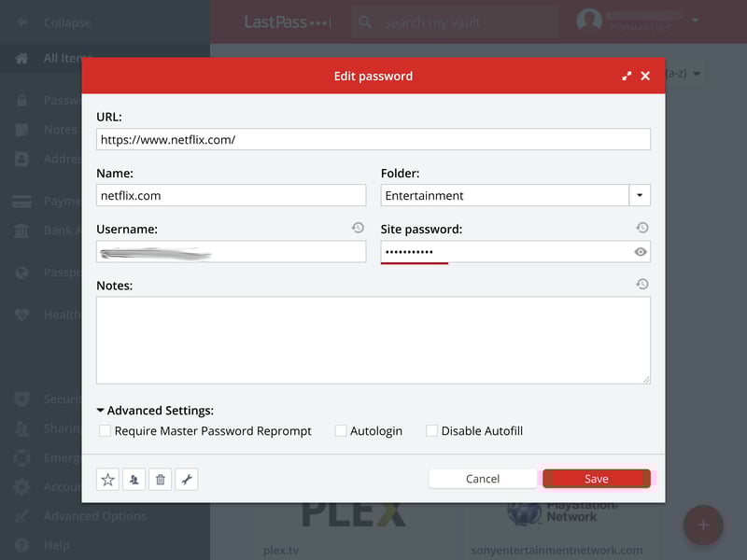The height and width of the screenshot is (560, 747).
Task: Click the Payment Cards icon in sidebar
Action: click(x=21, y=202)
